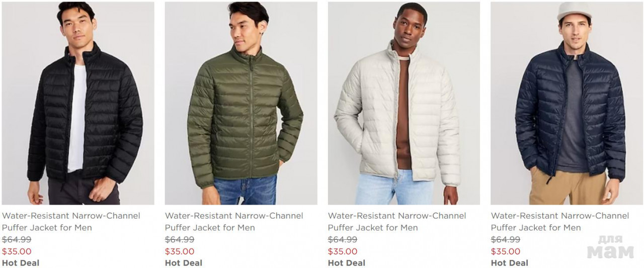Image resolution: width=644 pixels, height=268 pixels.
Task: Click the $35.00 sale price under green jacket
Action: click(x=180, y=251)
